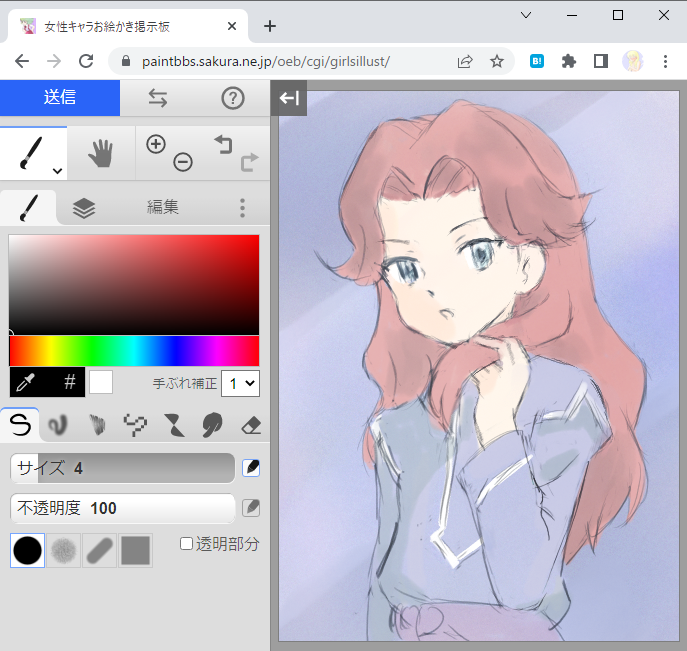This screenshot has width=687, height=651.
Task: Open the Chrome profile avatar
Action: click(633, 61)
